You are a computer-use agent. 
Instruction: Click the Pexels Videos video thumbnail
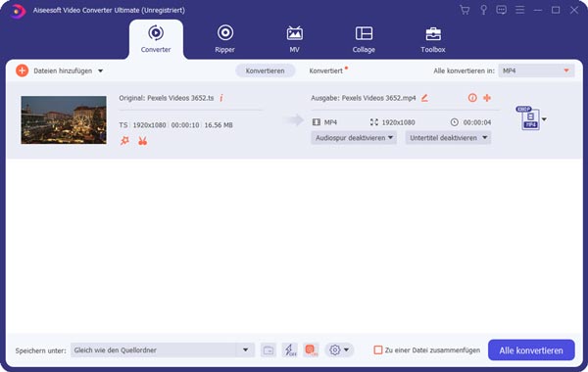64,119
